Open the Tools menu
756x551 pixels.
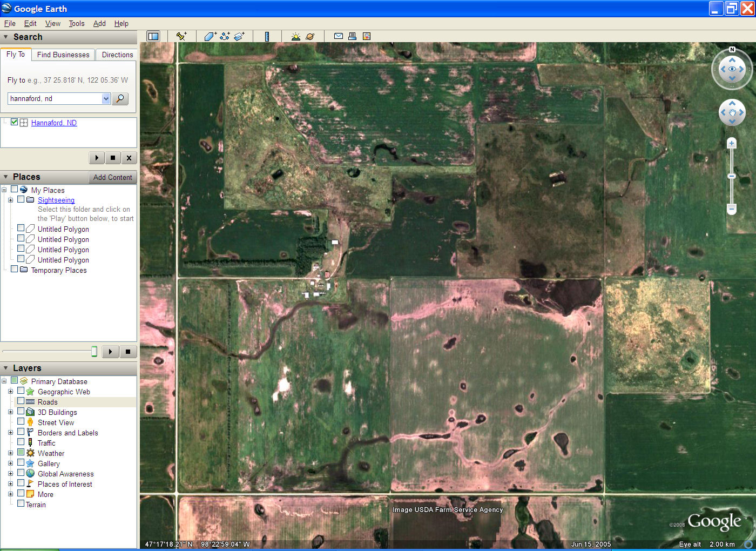(77, 23)
